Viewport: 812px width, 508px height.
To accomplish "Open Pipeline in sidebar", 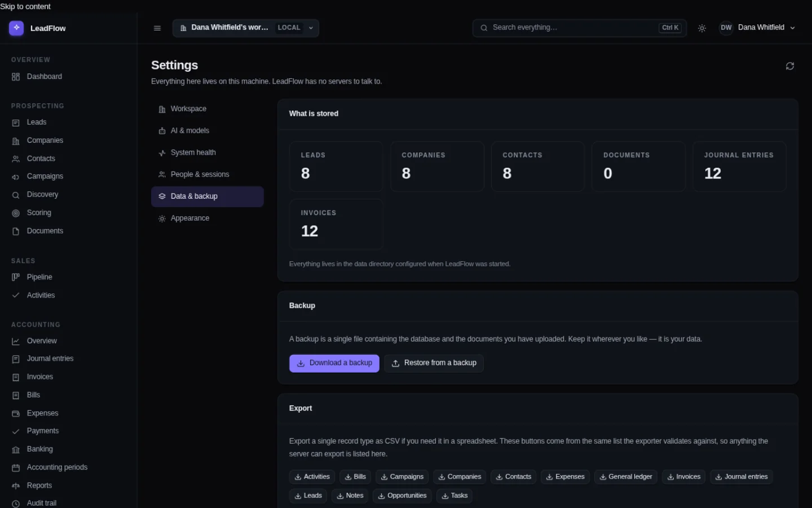I will pos(68,277).
